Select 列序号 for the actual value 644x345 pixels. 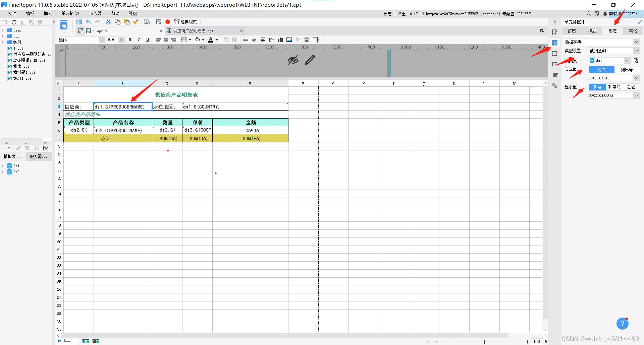627,70
